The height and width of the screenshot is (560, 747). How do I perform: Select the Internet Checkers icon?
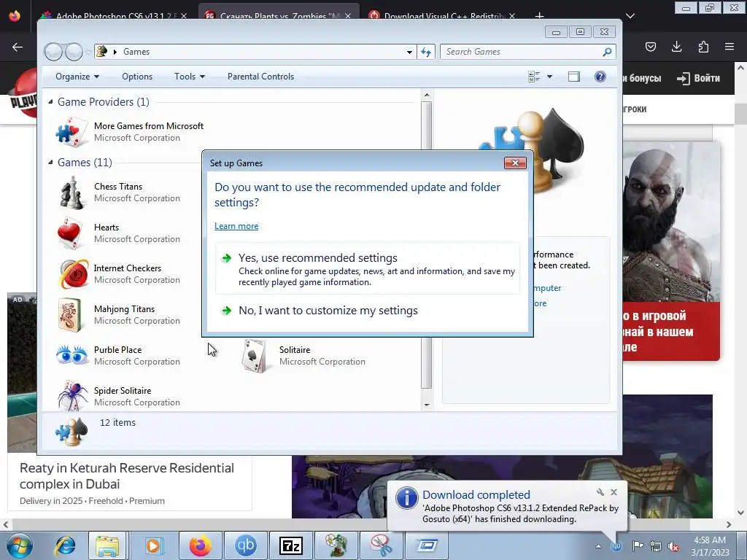pos(72,274)
